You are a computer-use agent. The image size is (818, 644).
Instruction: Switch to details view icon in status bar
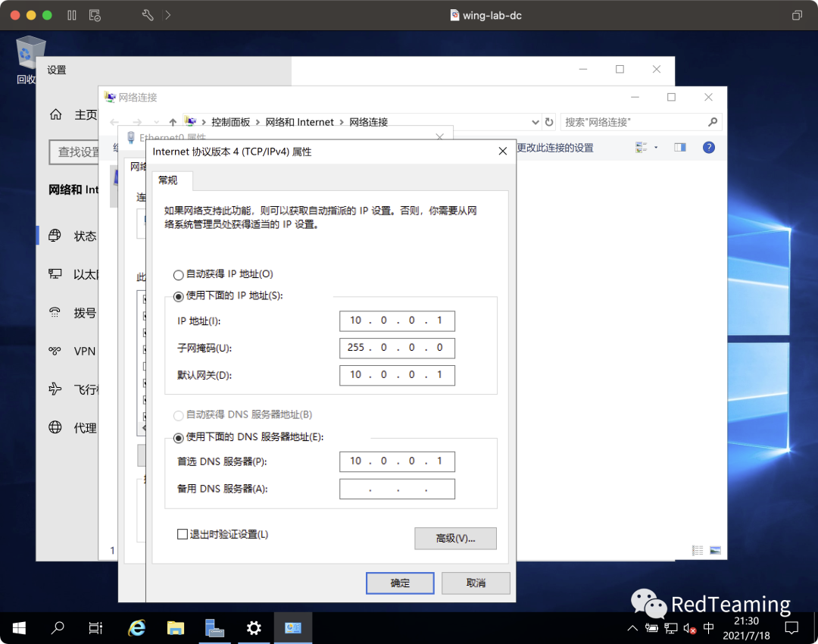698,551
